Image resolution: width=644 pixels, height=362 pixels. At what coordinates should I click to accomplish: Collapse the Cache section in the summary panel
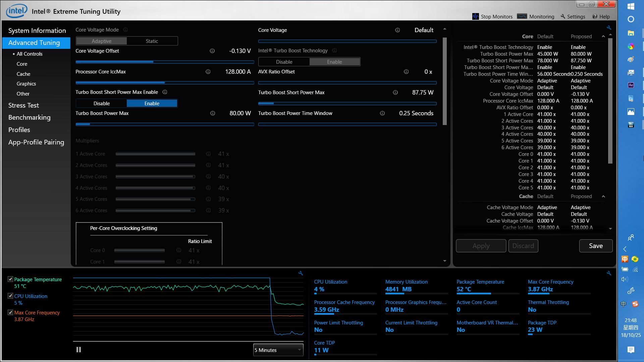point(603,196)
